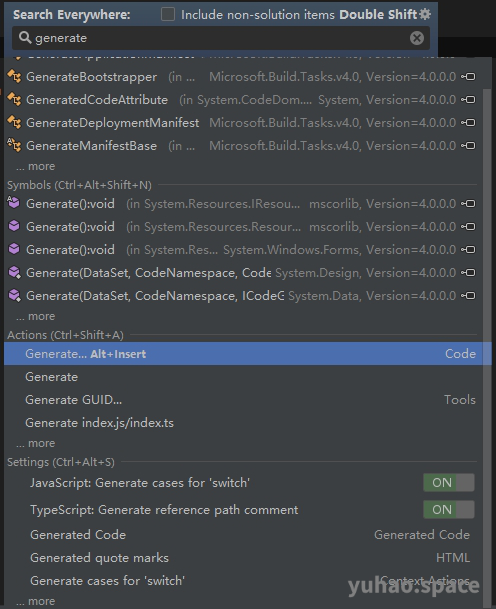Select the Generate... Alt+Insert action

tap(248, 353)
